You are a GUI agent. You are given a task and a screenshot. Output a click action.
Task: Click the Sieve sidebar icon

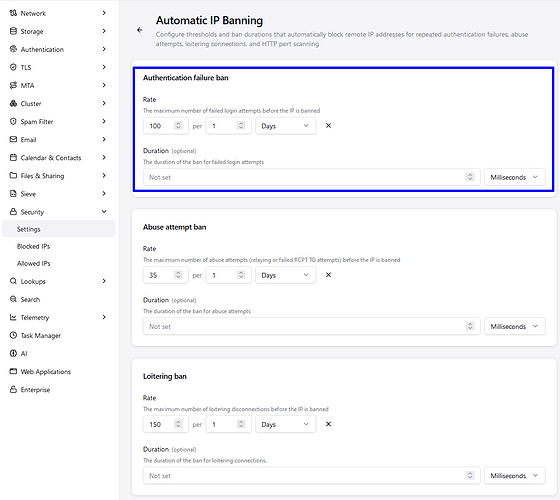13,194
